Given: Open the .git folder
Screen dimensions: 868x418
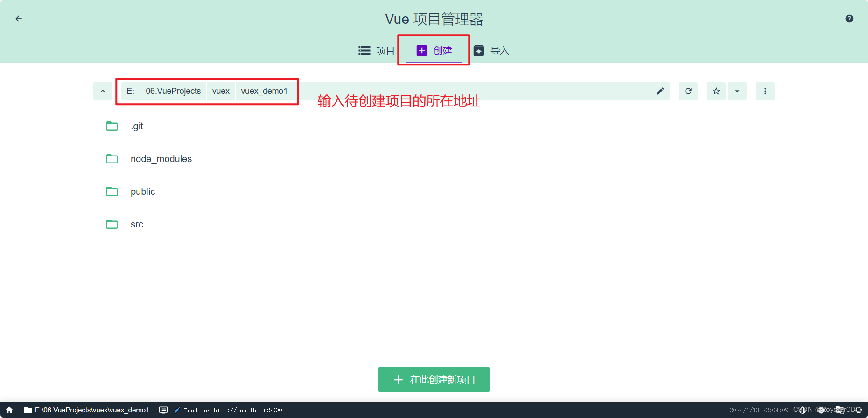Looking at the screenshot, I should click(x=434, y=126).
